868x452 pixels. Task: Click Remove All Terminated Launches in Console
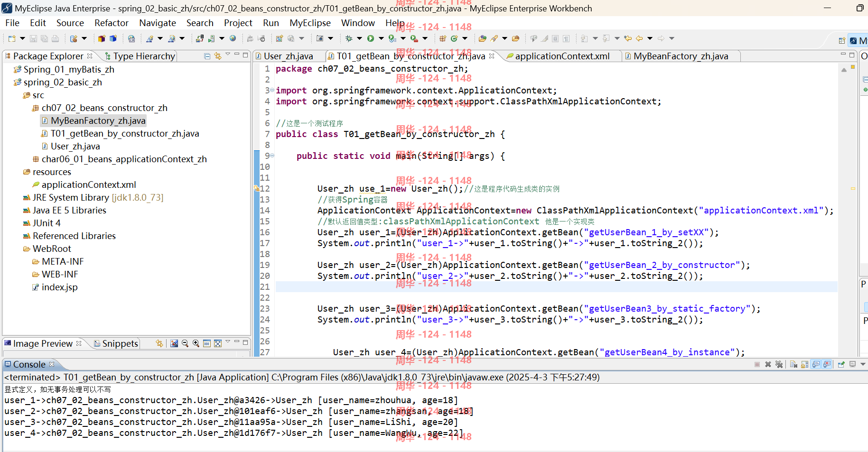779,364
